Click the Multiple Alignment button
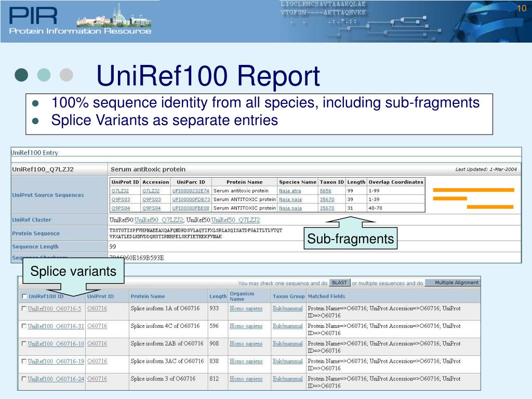 click(453, 283)
